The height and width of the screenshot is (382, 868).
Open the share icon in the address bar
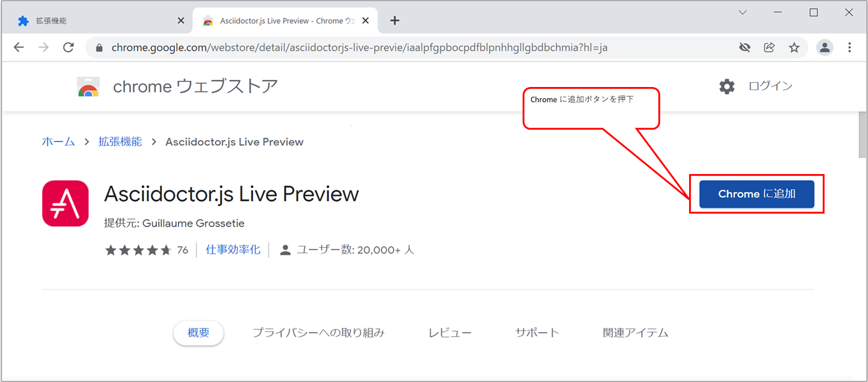point(769,47)
